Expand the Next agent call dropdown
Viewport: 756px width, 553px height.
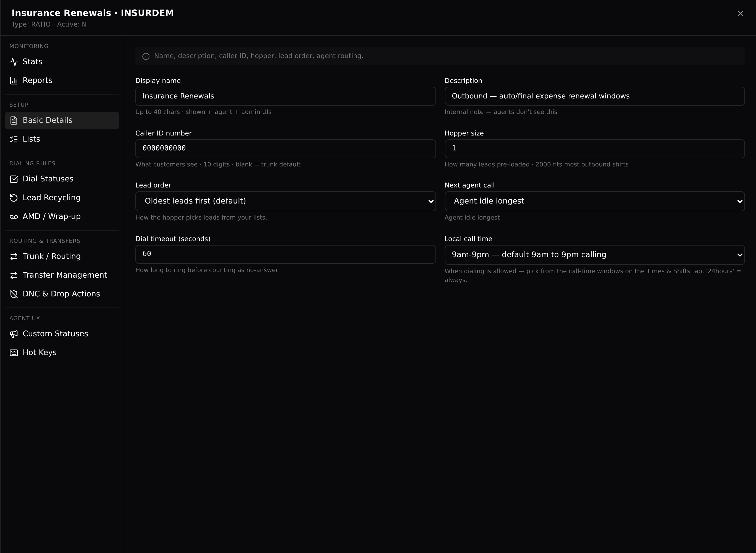coord(594,201)
